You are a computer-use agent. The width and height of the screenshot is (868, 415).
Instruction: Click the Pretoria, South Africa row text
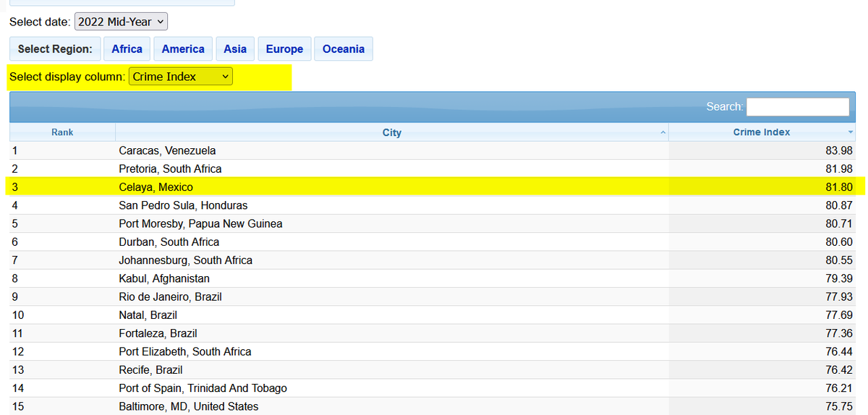[x=170, y=168]
